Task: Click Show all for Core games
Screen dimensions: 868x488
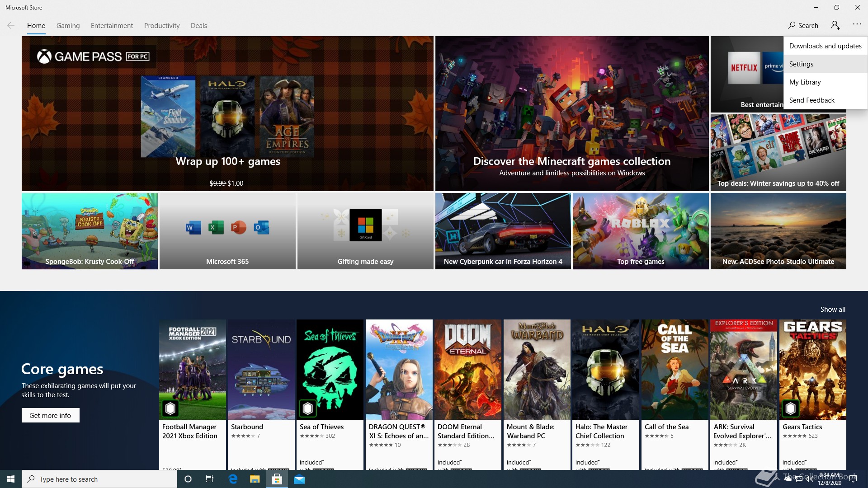Action: coord(833,309)
